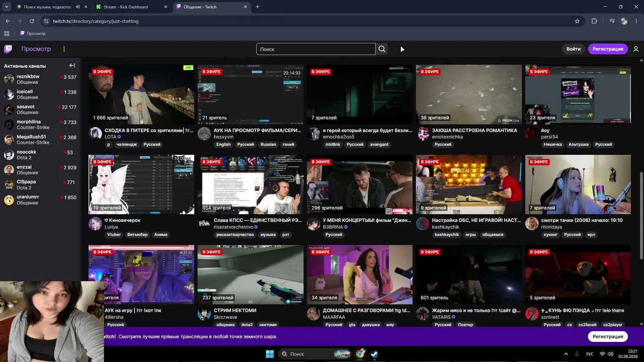
Task: Click the Chrome icon in the taskbar
Action: pos(360,354)
